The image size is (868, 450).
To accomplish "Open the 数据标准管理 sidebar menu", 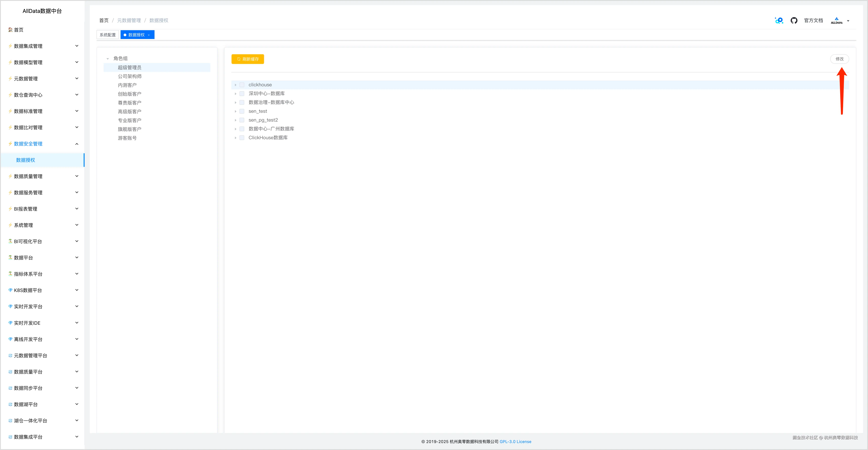I will tap(42, 111).
